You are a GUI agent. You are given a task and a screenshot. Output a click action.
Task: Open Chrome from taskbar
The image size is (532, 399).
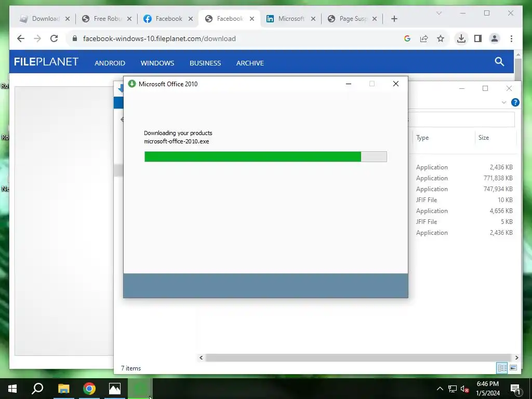coord(89,389)
